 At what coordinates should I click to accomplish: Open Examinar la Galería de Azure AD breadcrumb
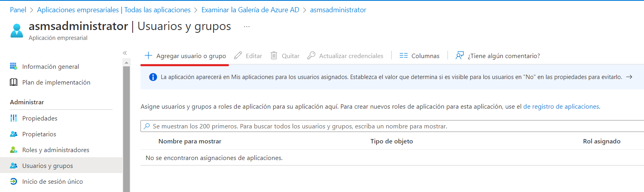pyautogui.click(x=250, y=10)
